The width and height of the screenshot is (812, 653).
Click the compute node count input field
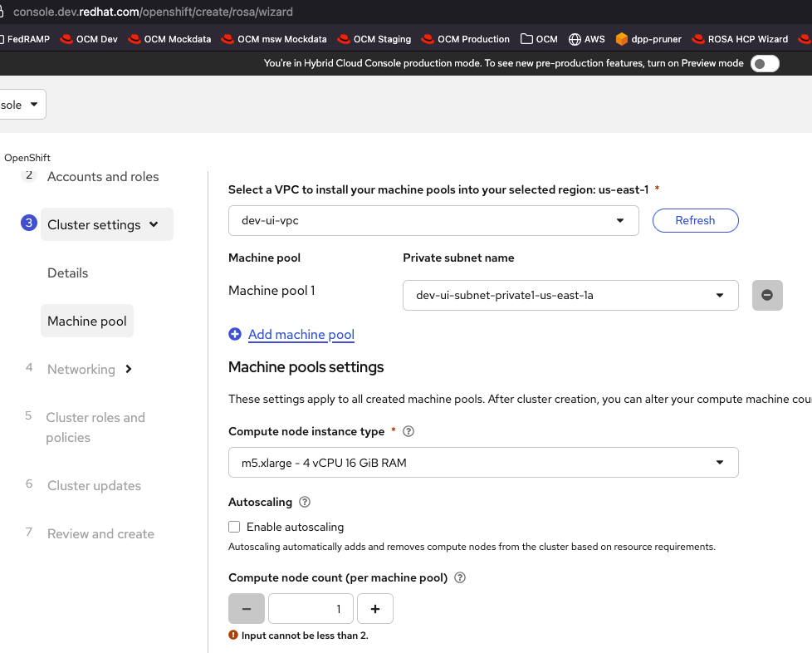point(311,609)
